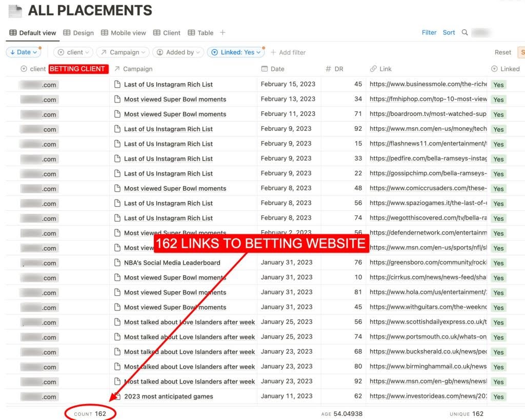This screenshot has width=525, height=420.
Task: Switch to the Default view tab
Action: tap(32, 33)
